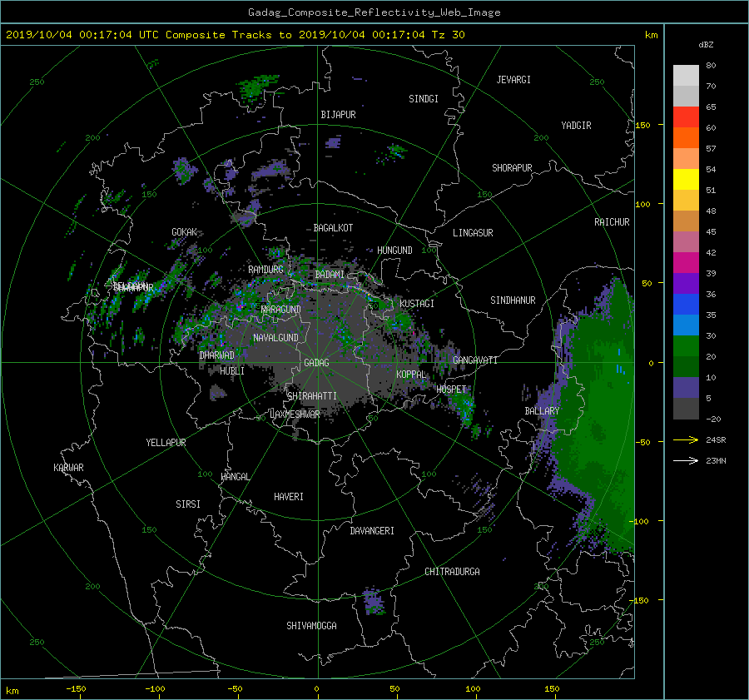Click the BIJAPUR city label

click(338, 115)
